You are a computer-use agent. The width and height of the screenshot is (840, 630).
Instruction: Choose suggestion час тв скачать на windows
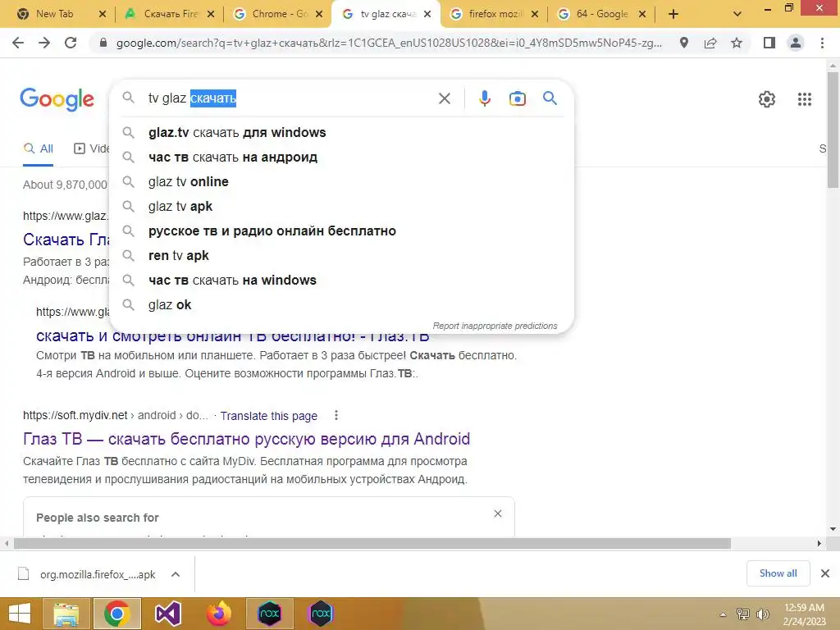click(x=342, y=281)
